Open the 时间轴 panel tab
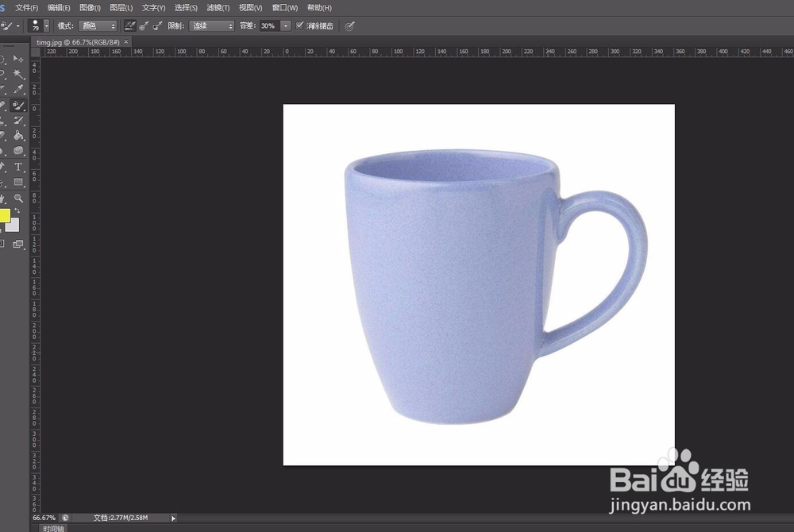Image resolution: width=794 pixels, height=532 pixels. pos(53,529)
